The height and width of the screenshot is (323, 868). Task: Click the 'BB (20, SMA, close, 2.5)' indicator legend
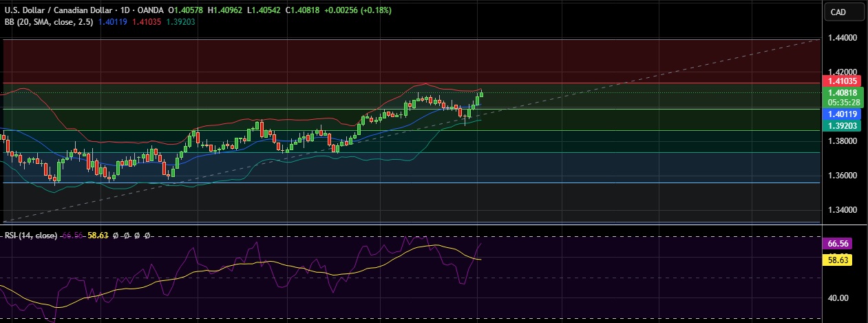point(49,23)
